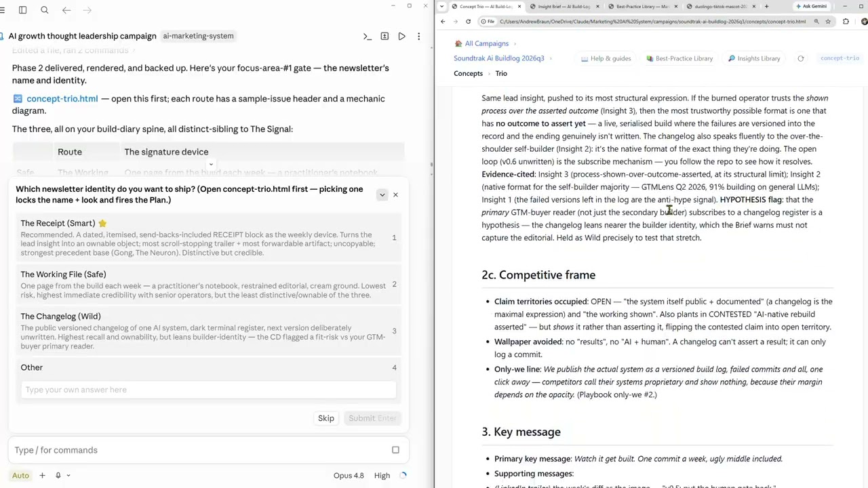The height and width of the screenshot is (488, 868).
Task: Switch to the duolingo-tiktok-mascot browser tab
Action: 720,6
